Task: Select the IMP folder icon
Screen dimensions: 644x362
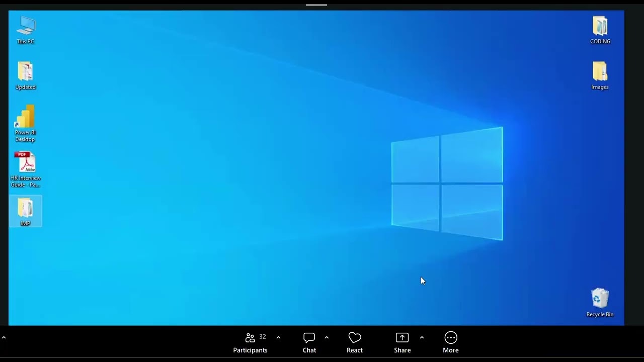Action: click(x=25, y=212)
